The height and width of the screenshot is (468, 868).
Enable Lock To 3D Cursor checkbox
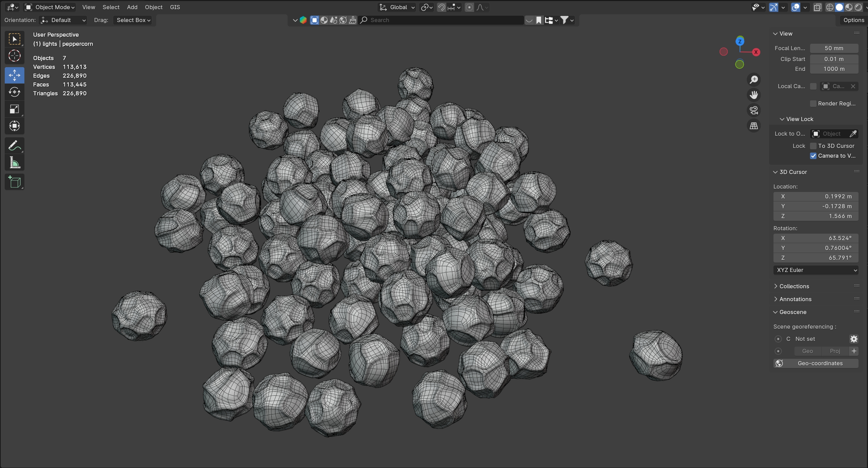813,146
